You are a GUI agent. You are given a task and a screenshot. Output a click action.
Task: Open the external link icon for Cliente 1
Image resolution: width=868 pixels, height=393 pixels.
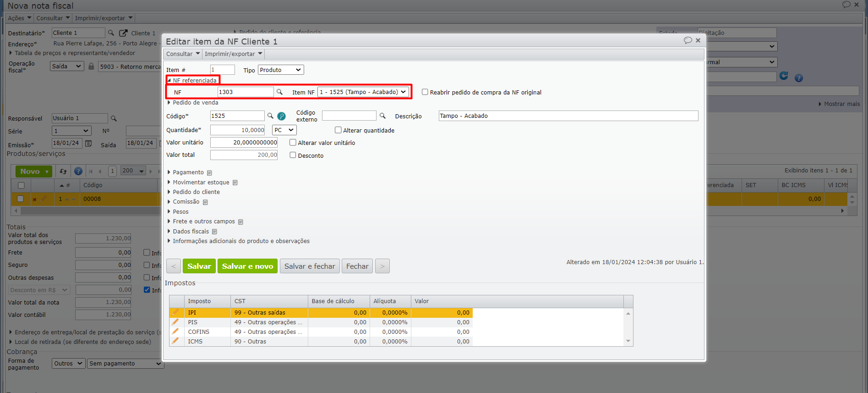(123, 33)
